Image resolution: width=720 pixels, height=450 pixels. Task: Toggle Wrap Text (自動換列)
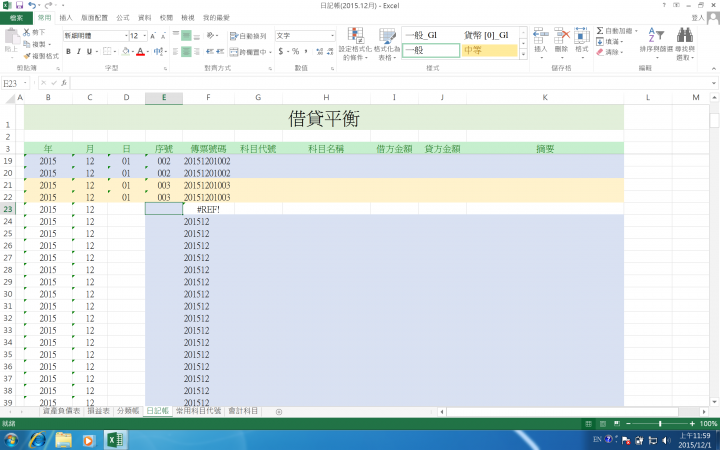(x=248, y=36)
